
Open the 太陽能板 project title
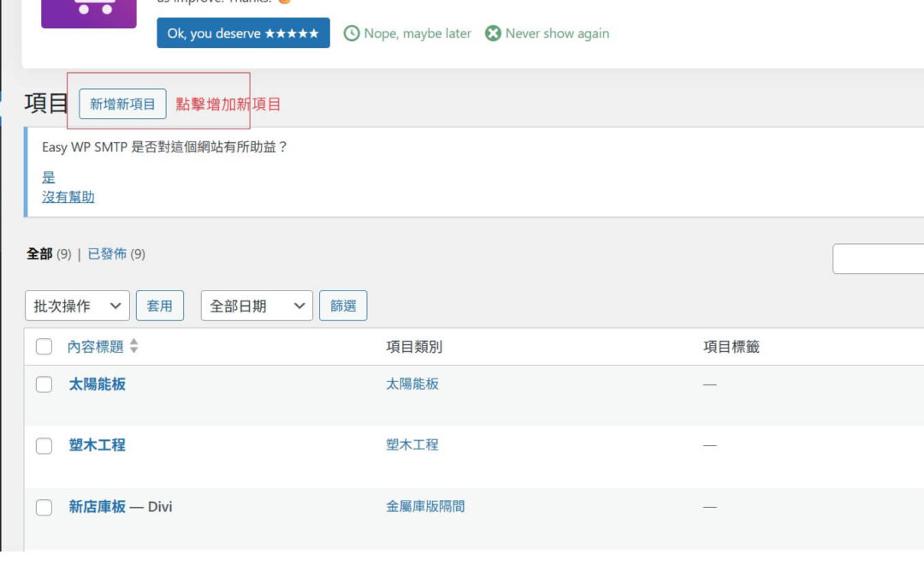(98, 384)
